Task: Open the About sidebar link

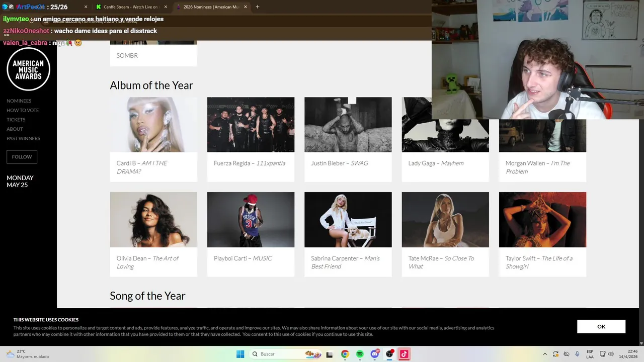Action: pos(15,129)
